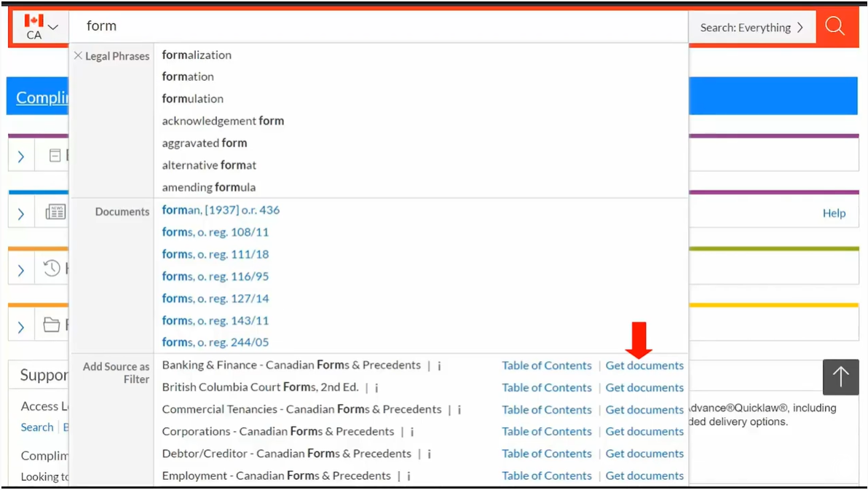Expand the history panel chevron
This screenshot has height=490, width=868.
tap(21, 270)
